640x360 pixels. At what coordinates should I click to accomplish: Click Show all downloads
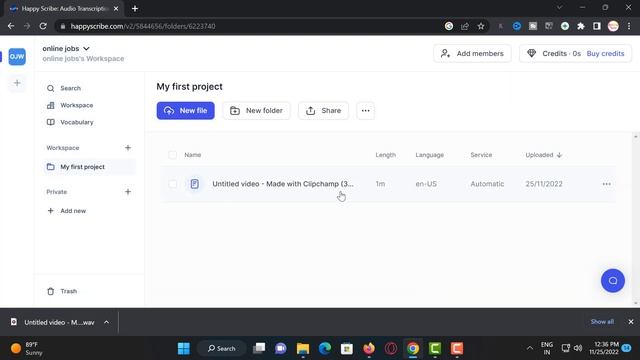pos(602,322)
